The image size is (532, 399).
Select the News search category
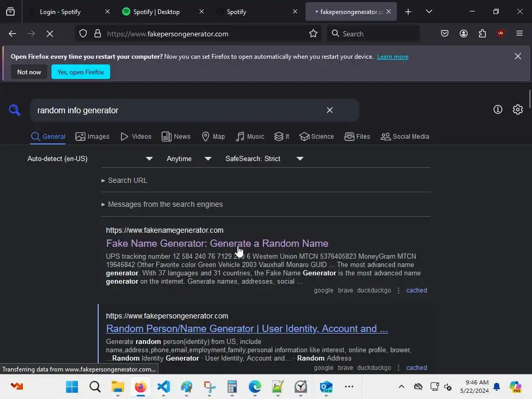click(176, 137)
